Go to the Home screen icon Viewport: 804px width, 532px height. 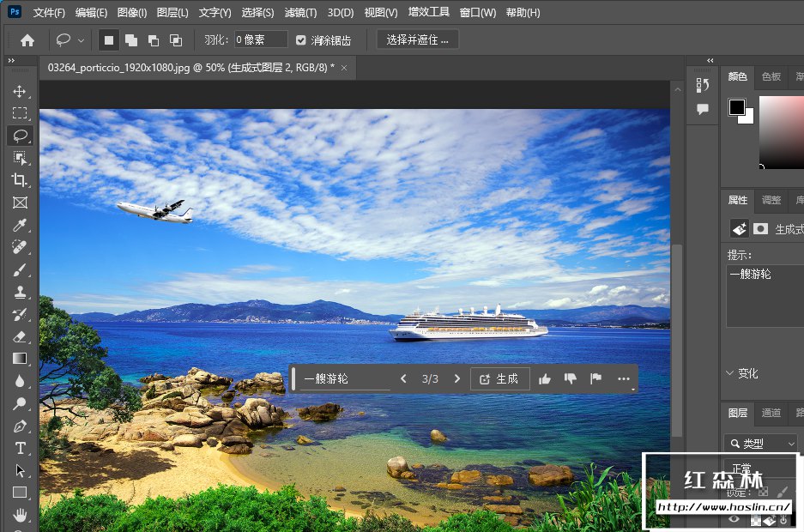[27, 40]
